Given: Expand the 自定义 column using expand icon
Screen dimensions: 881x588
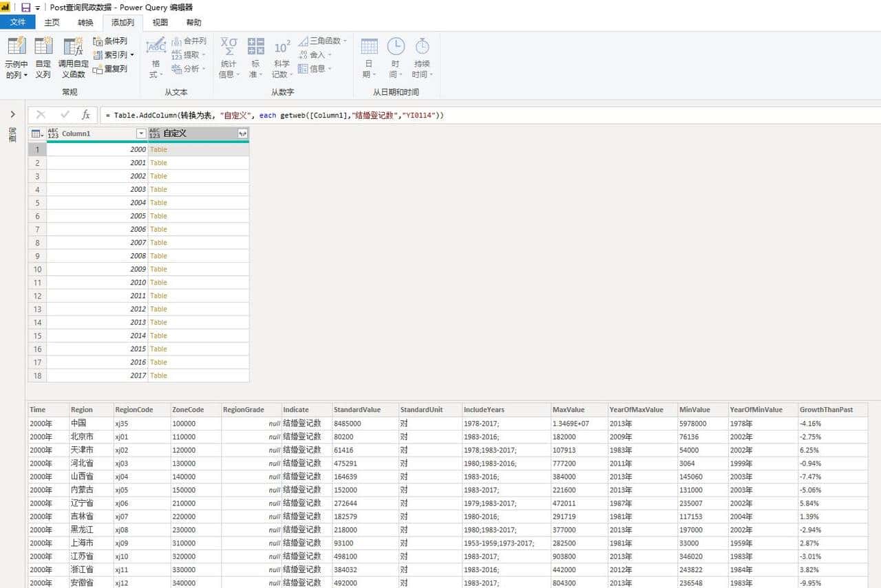Looking at the screenshot, I should 242,133.
